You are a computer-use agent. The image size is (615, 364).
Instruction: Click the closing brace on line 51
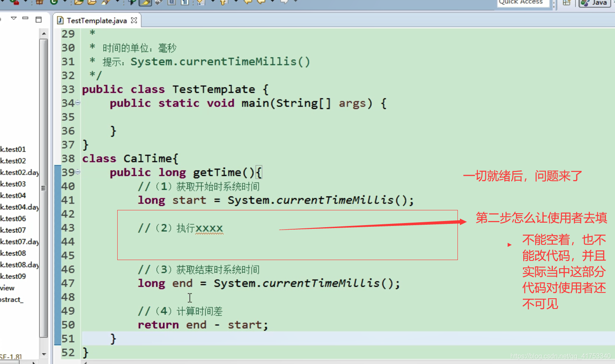pyautogui.click(x=113, y=339)
